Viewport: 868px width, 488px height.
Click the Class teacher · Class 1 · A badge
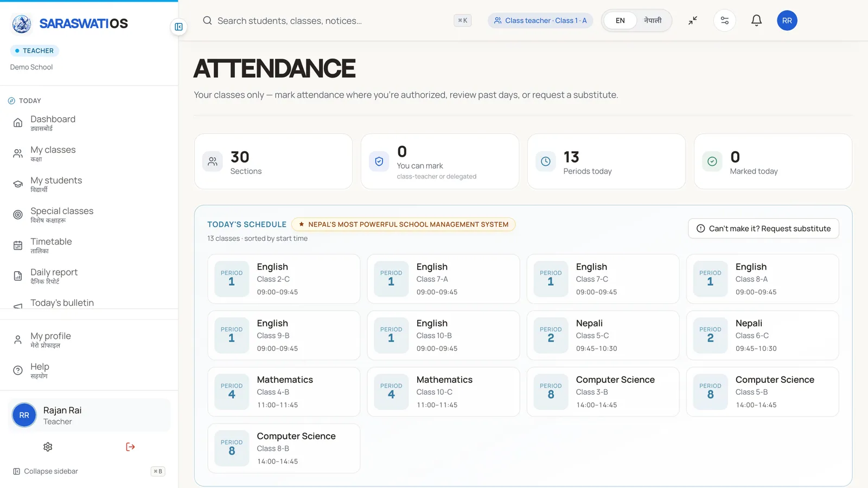[540, 21]
